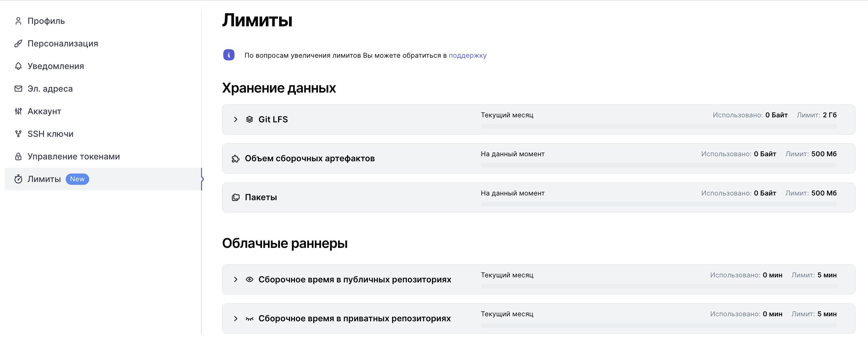This screenshot has height=353, width=868.
Task: Click the Пакеты copy icon
Action: coord(236,198)
